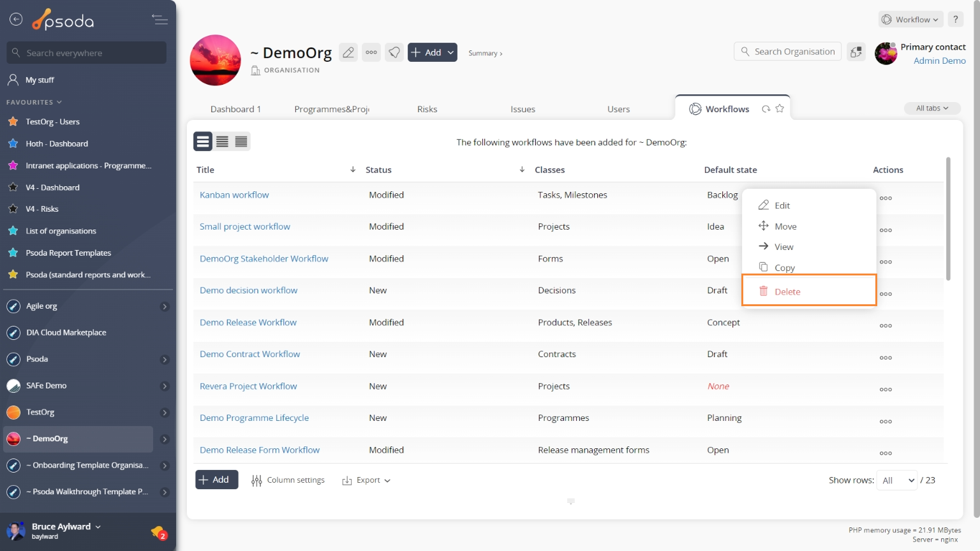Image resolution: width=980 pixels, height=551 pixels.
Task: Switch to compact row density view
Action: (x=241, y=142)
